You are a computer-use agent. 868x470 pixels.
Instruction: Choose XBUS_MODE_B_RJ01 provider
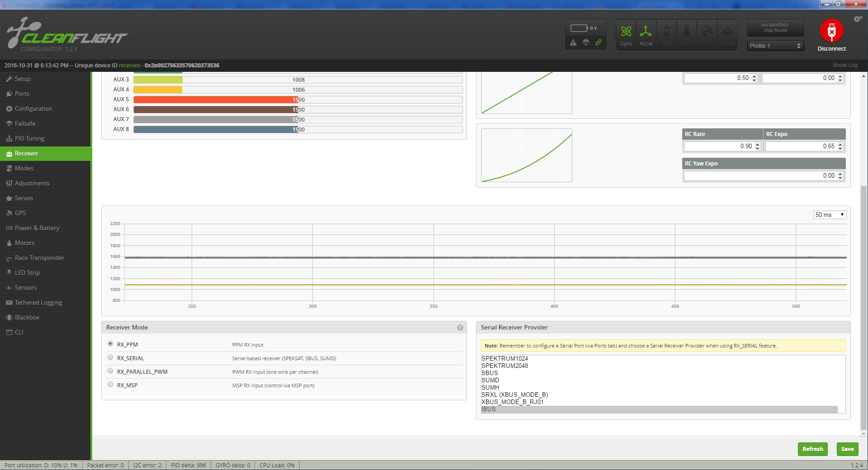point(660,402)
